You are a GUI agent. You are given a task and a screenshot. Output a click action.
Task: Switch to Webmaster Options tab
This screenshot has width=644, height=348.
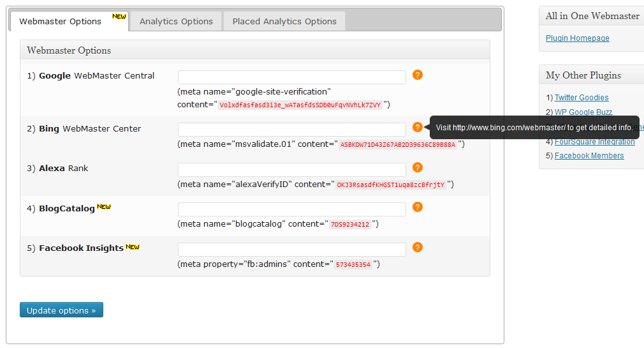(69, 21)
